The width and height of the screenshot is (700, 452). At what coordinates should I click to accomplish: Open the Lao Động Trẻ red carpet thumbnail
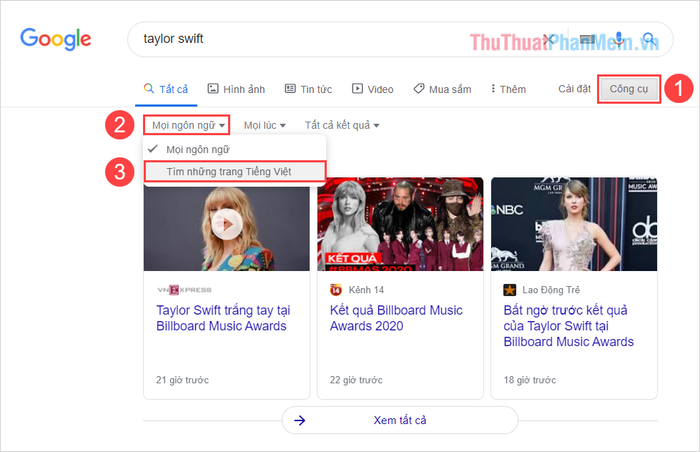tap(574, 224)
